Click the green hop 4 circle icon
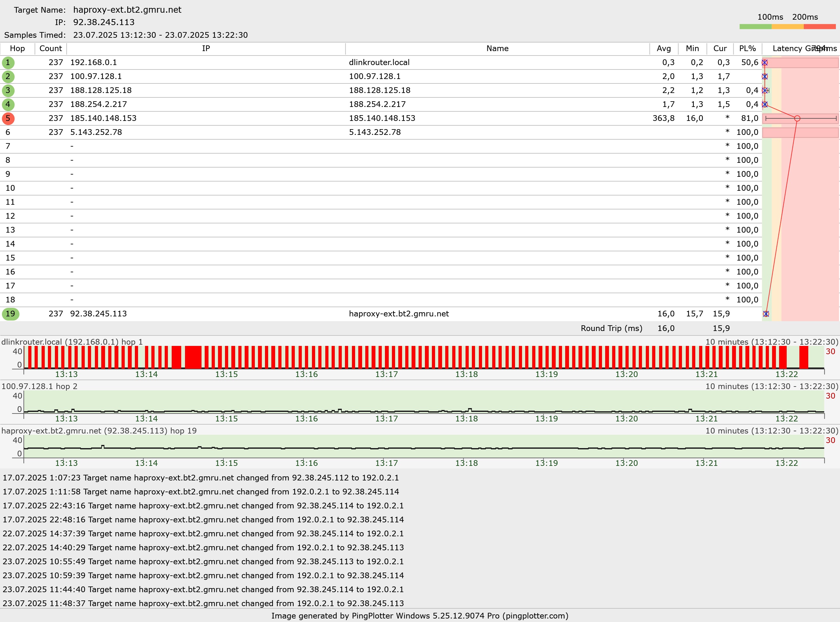840x622 pixels. [x=8, y=104]
